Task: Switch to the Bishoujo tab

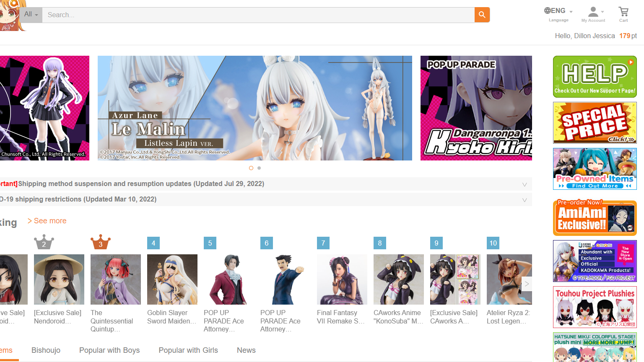Action: tap(46, 350)
